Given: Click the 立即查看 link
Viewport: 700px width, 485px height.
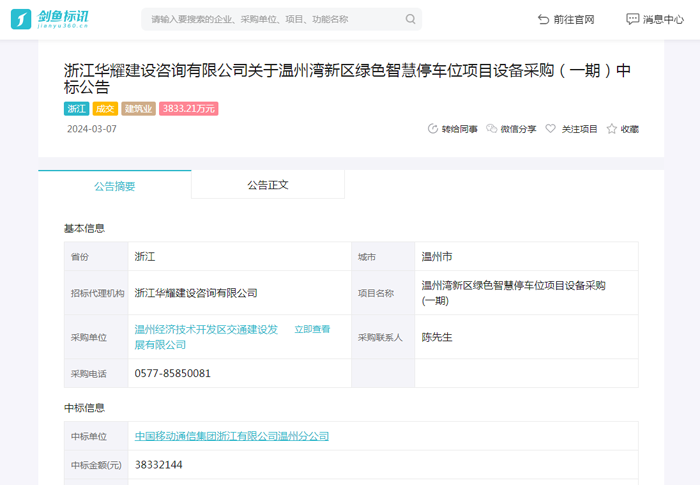Looking at the screenshot, I should pyautogui.click(x=312, y=329).
